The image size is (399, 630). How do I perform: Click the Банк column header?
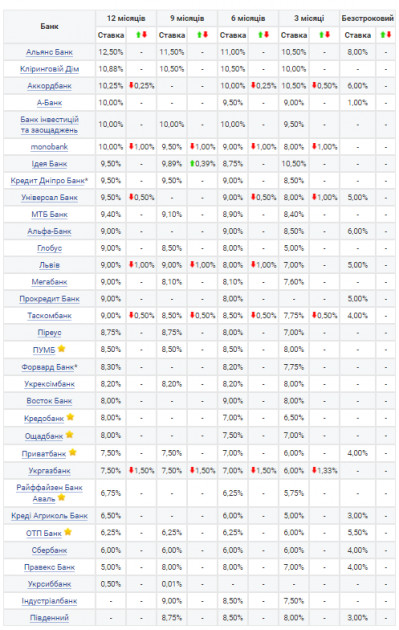point(49,27)
